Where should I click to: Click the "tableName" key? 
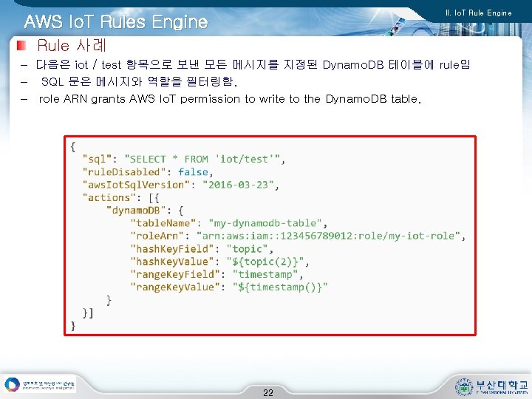point(163,223)
